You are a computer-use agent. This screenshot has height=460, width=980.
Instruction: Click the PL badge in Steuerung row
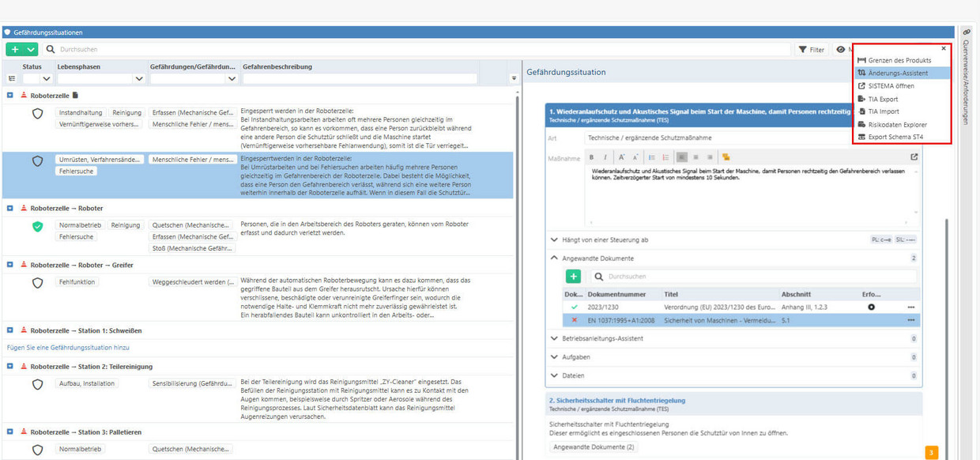[x=880, y=239]
